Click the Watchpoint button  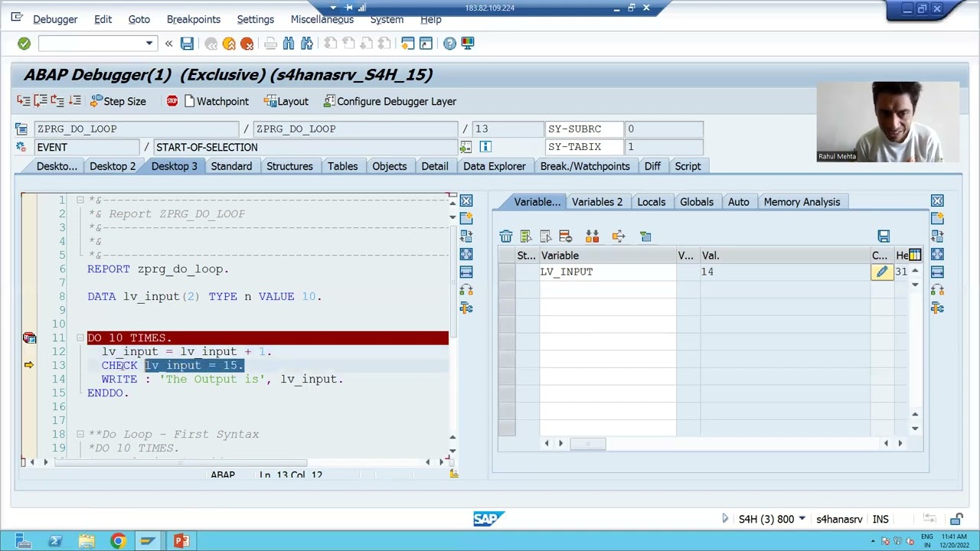pyautogui.click(x=216, y=101)
